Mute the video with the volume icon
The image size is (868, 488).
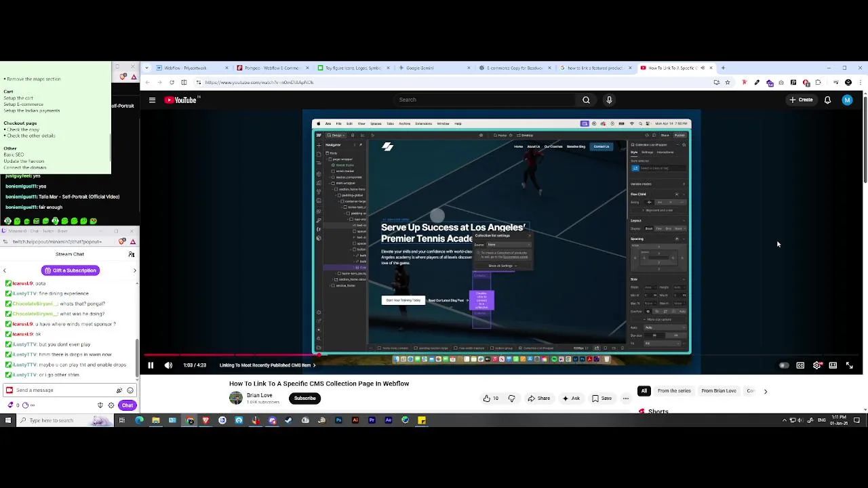[x=168, y=365]
